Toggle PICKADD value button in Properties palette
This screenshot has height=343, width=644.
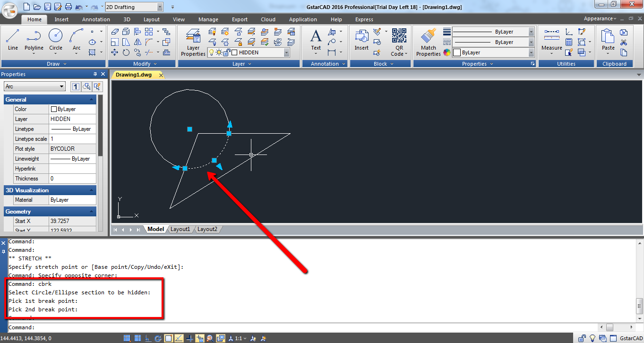pyautogui.click(x=75, y=86)
